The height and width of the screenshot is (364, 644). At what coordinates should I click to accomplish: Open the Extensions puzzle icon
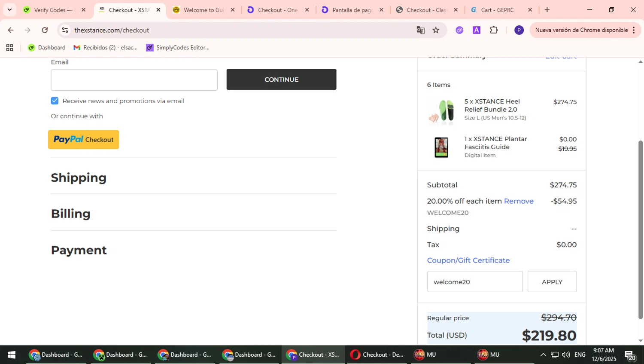[494, 30]
